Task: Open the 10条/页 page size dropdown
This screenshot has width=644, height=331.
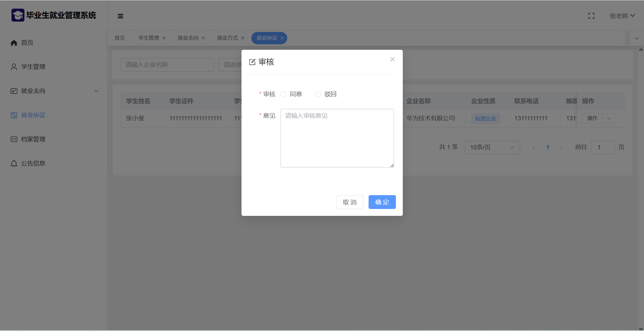Action: [492, 147]
